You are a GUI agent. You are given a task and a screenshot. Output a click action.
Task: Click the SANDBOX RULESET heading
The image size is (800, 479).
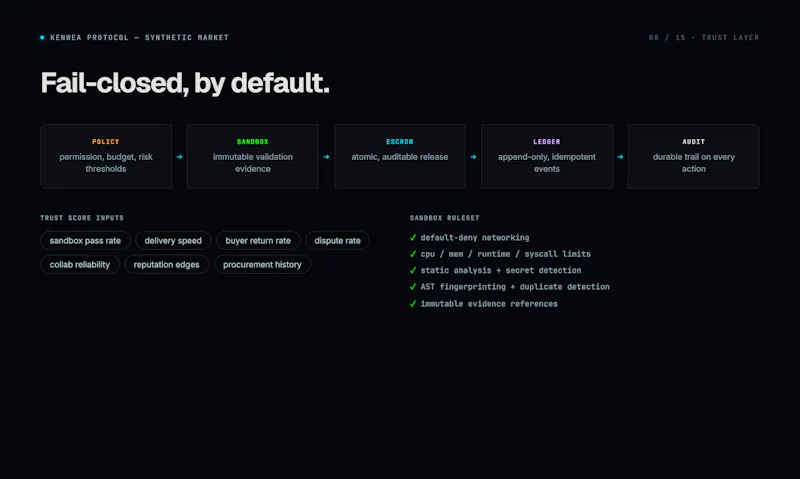click(444, 218)
